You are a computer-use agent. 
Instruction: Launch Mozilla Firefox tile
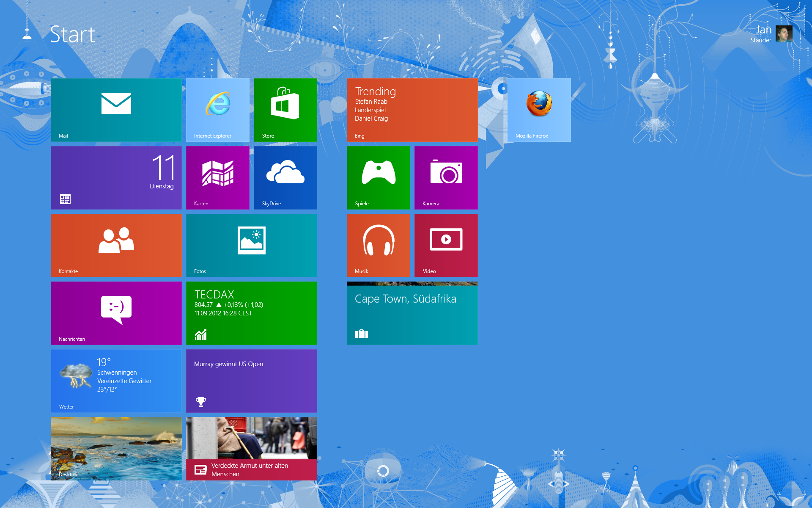(539, 110)
